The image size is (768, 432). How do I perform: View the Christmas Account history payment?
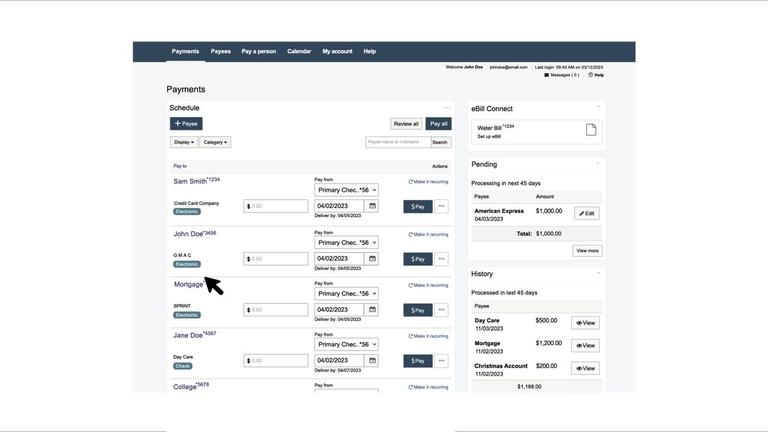click(585, 368)
